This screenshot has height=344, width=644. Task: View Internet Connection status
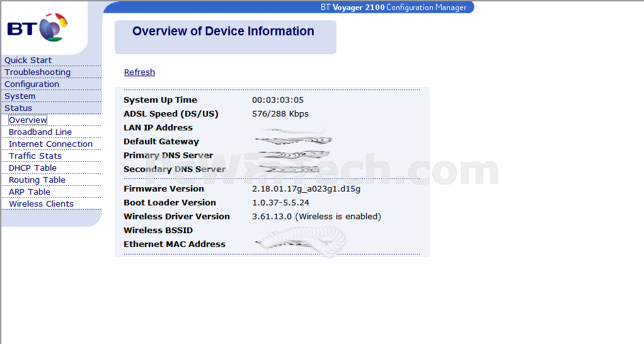(x=50, y=144)
